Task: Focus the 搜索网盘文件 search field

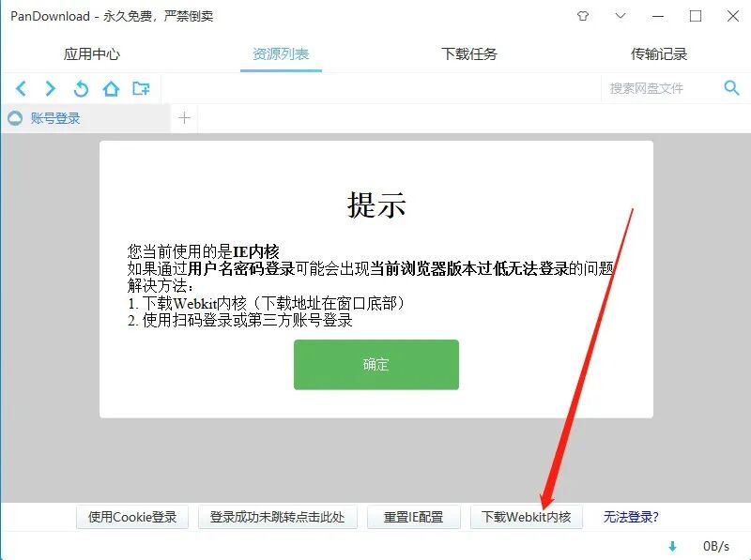Action: click(660, 88)
